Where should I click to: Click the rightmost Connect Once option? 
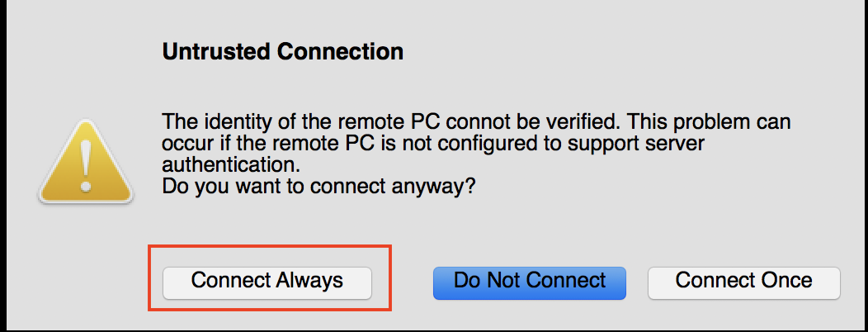click(x=744, y=283)
